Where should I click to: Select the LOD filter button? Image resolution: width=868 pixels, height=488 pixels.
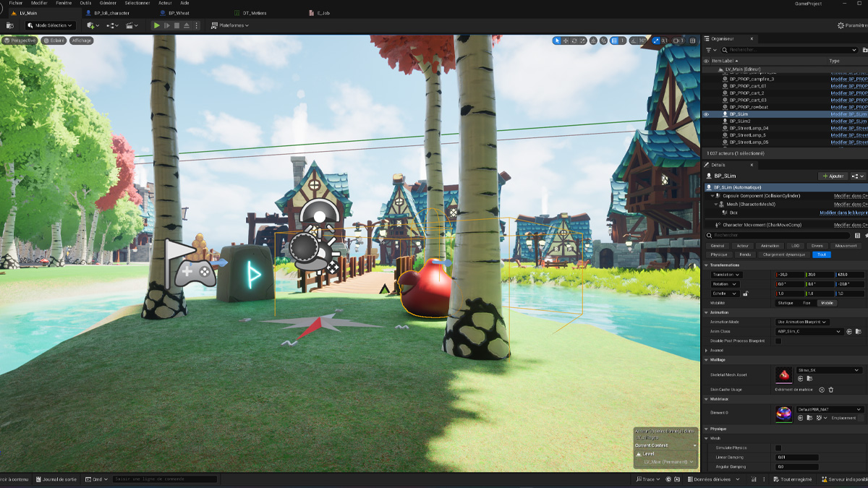point(796,246)
